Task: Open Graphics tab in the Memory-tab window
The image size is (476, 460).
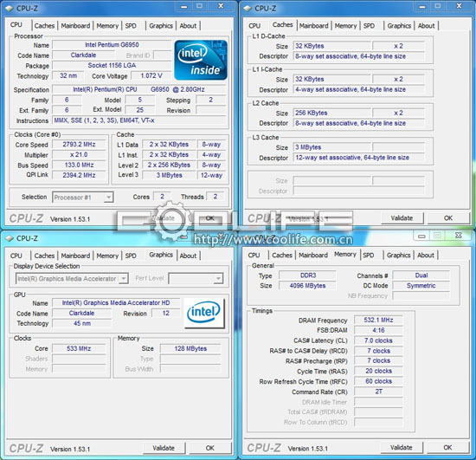Action: [x=399, y=256]
